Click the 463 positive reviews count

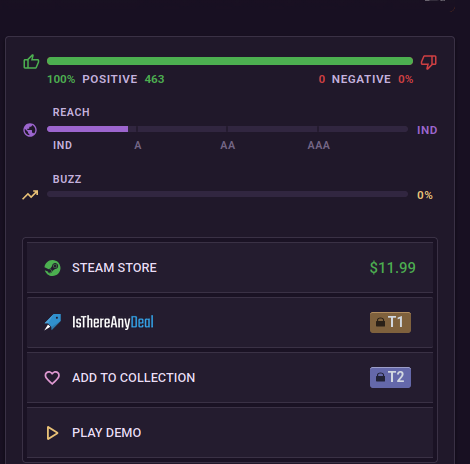[154, 79]
